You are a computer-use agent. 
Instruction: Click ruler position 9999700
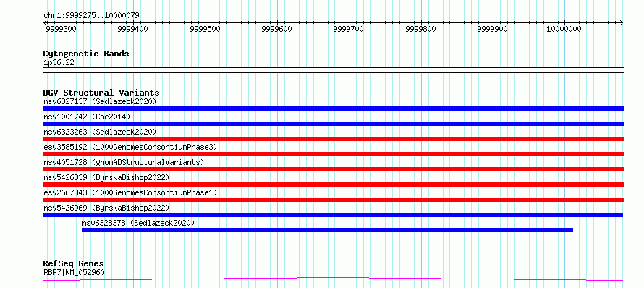(x=349, y=29)
